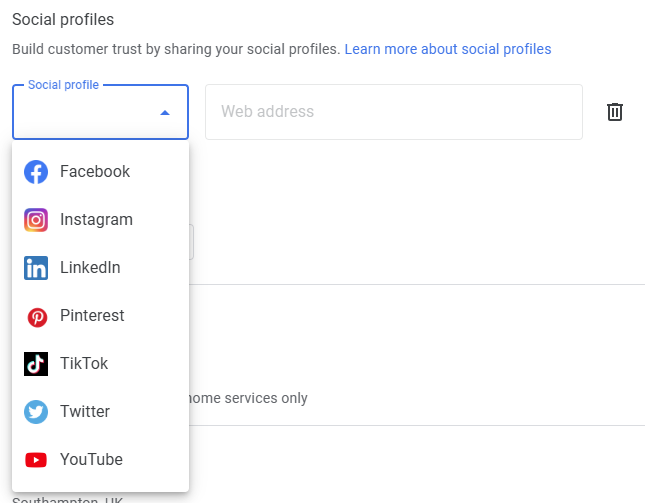Focus the Web address input field
The image size is (654, 503).
coord(393,112)
